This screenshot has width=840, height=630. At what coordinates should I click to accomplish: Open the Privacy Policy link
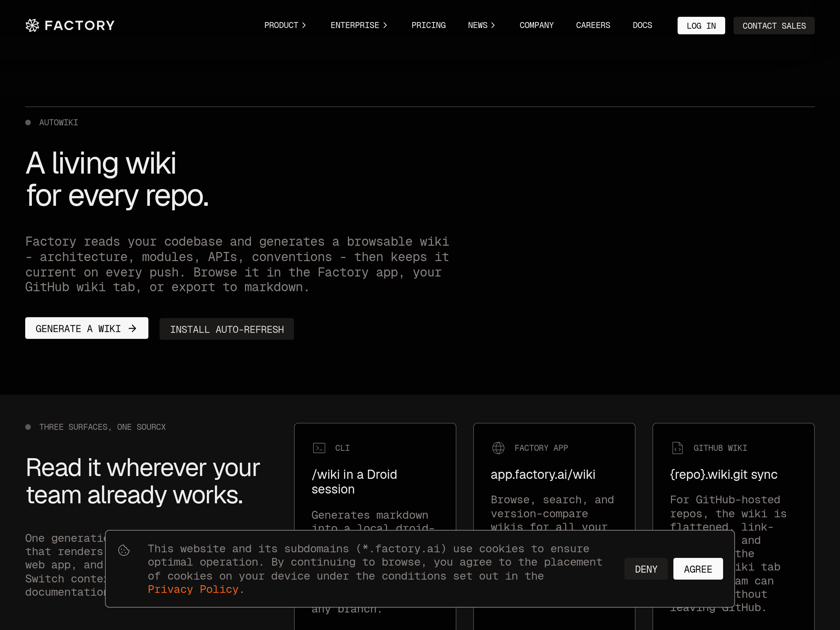pyautogui.click(x=193, y=589)
